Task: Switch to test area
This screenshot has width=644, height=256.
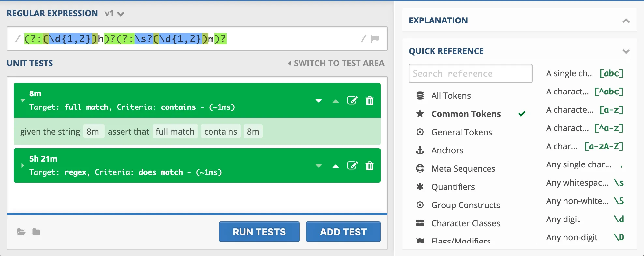Action: [x=336, y=63]
